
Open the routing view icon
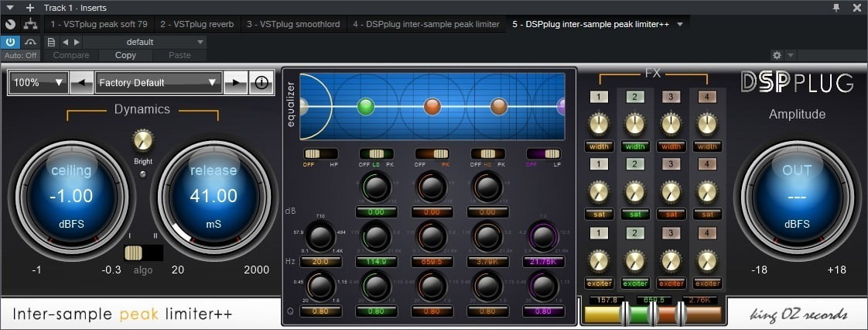30,25
